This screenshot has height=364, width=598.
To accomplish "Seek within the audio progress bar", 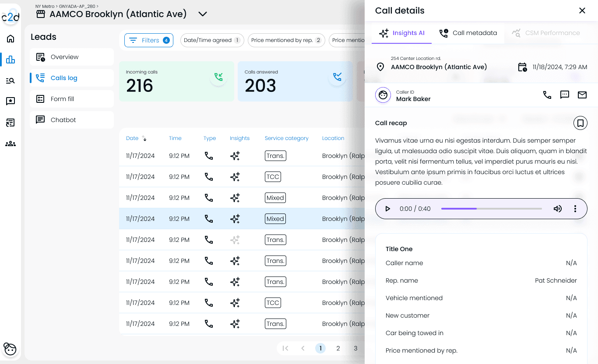I will tap(492, 209).
